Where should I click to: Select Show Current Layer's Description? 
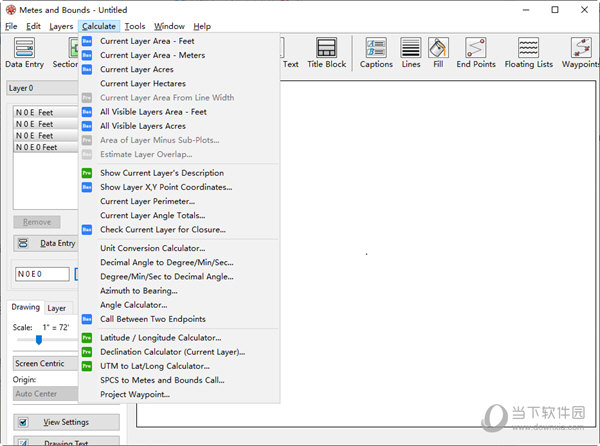pyautogui.click(x=179, y=173)
